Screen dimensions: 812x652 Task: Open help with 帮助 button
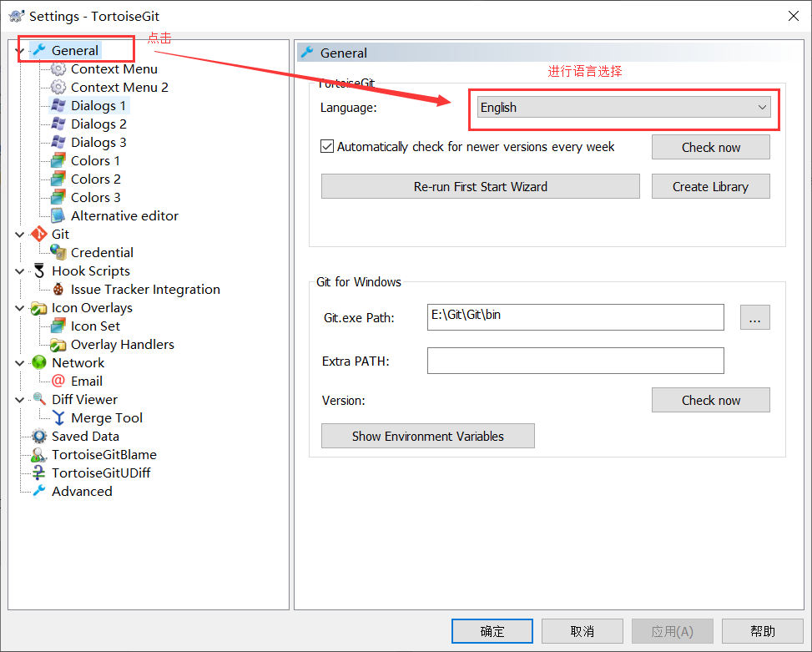[x=762, y=631]
